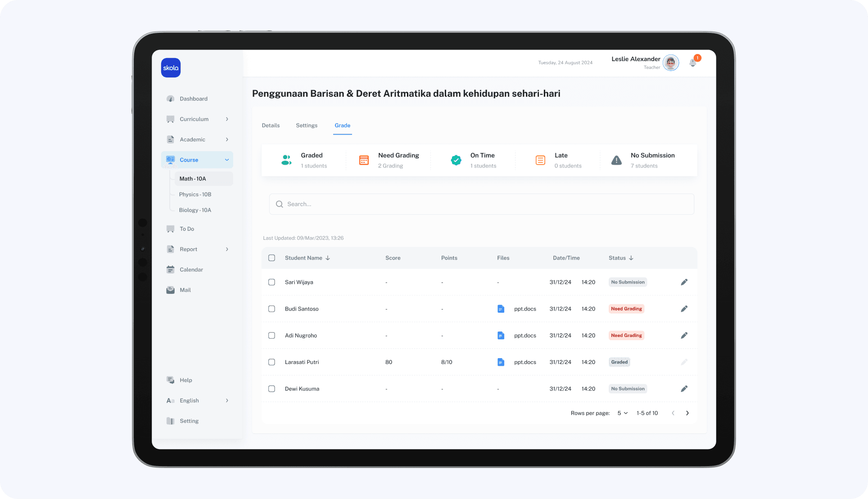The height and width of the screenshot is (499, 868).
Task: Check the box for Larasati Putri
Action: 271,362
